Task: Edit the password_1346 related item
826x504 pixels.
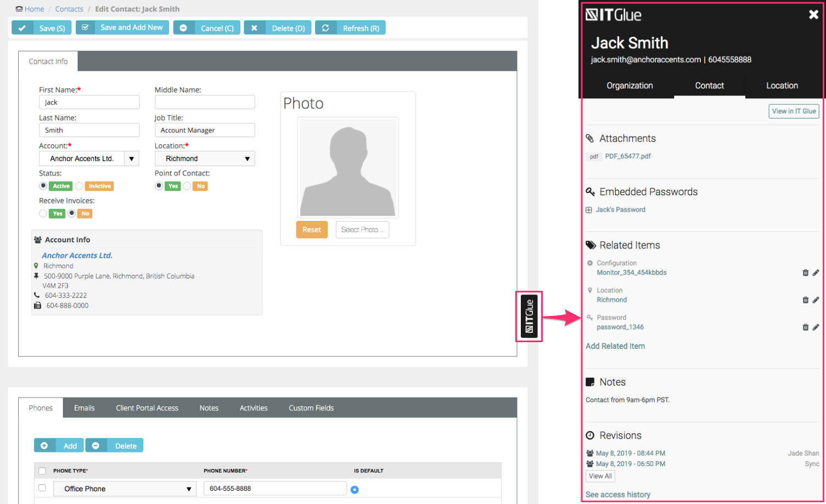Action: [816, 327]
